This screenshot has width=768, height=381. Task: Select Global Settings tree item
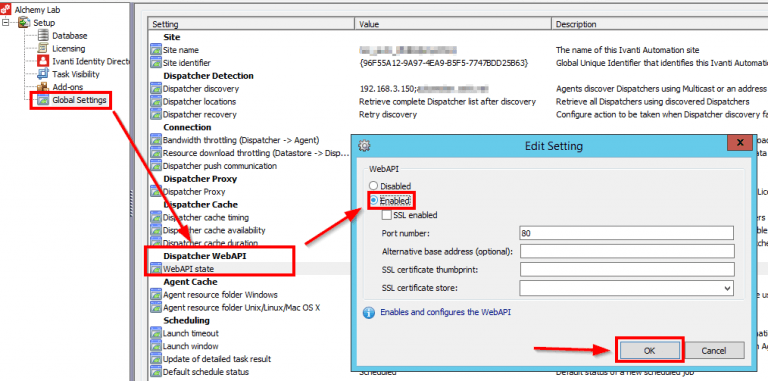coord(79,100)
